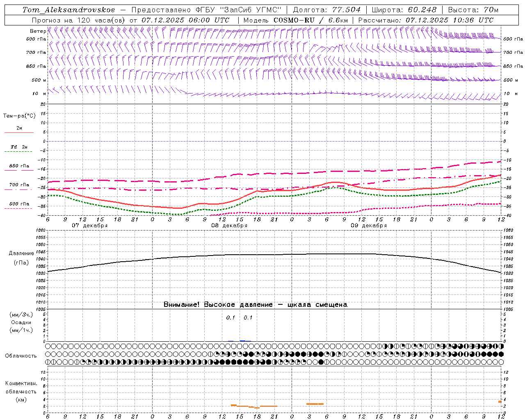Click the second '0.1' precipitation value
525x420 pixels.
pyautogui.click(x=248, y=318)
